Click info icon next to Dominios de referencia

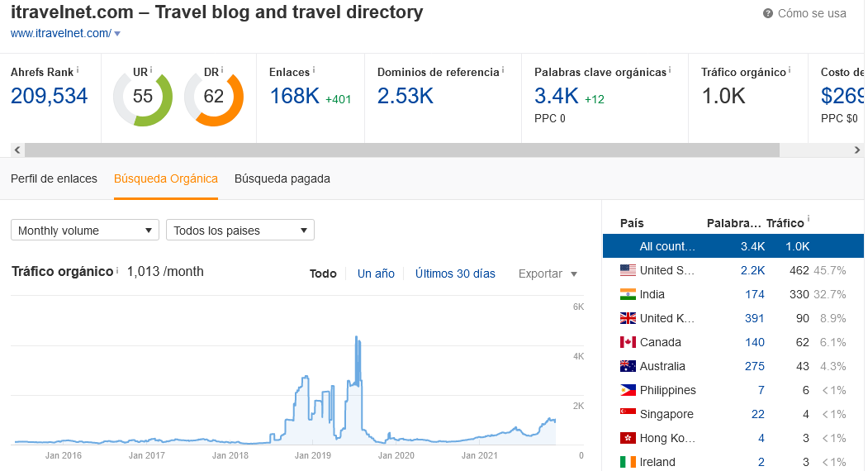pyautogui.click(x=503, y=69)
